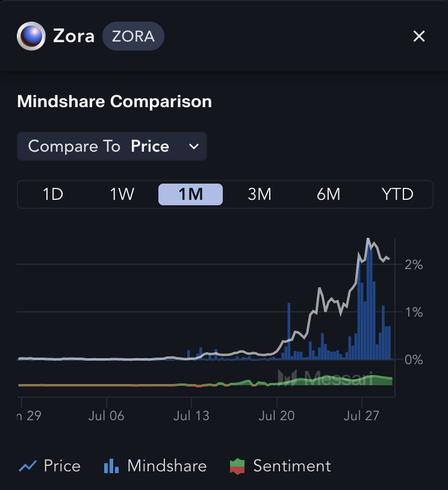This screenshot has height=490, width=448.
Task: Click the Sentiment legend label
Action: [x=292, y=466]
